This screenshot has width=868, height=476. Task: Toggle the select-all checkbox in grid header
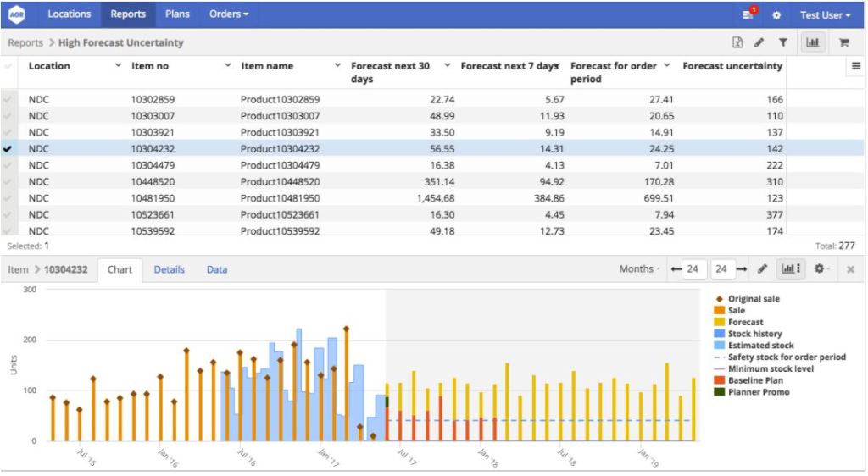pyautogui.click(x=8, y=66)
